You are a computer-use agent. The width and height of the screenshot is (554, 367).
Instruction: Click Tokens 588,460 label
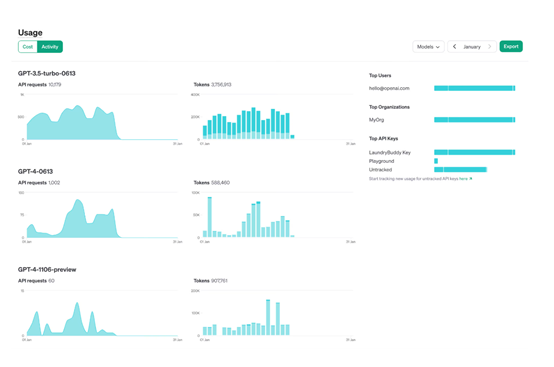212,183
